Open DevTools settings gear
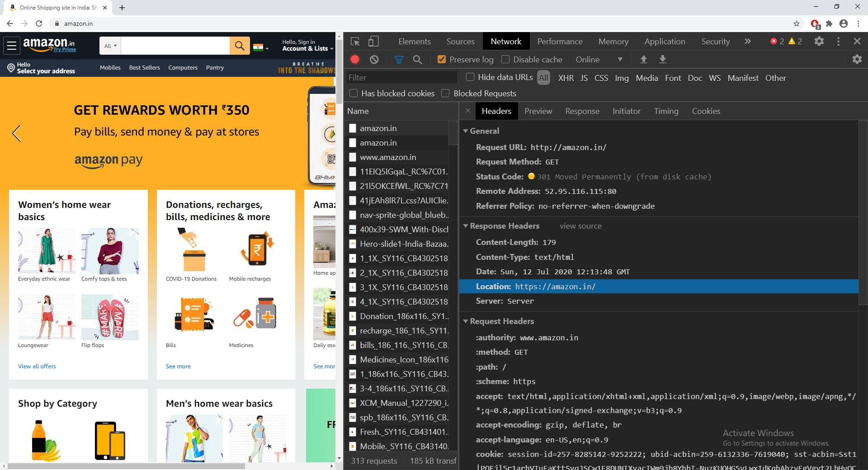Viewport: 868px width, 470px height. click(819, 42)
